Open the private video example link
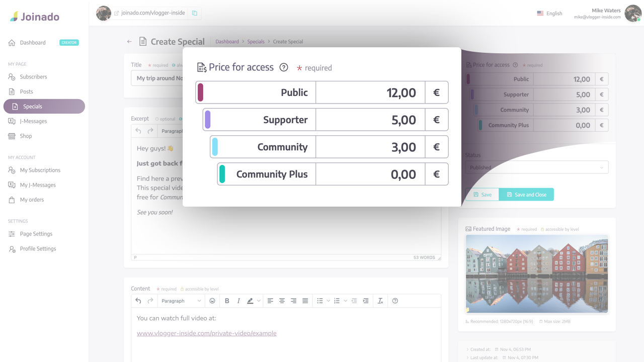Screen dimensions: 644x362 [x=206, y=333]
